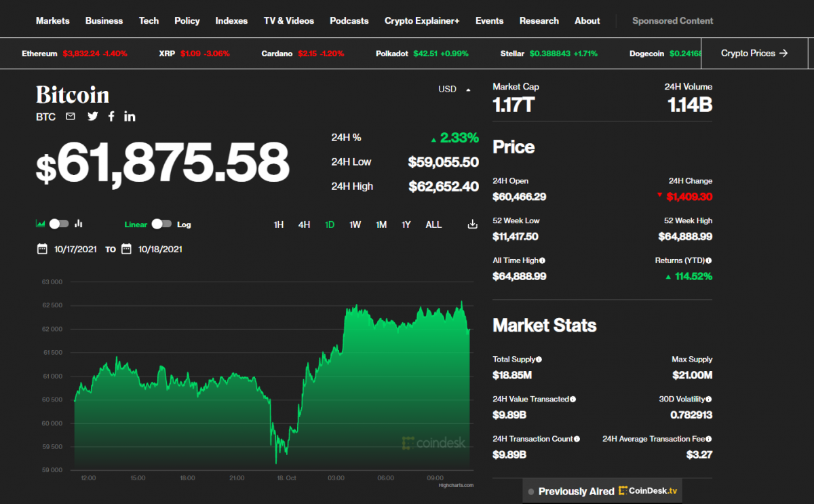Share Bitcoin on Twitter
Viewport: 814px width, 504px height.
93,117
